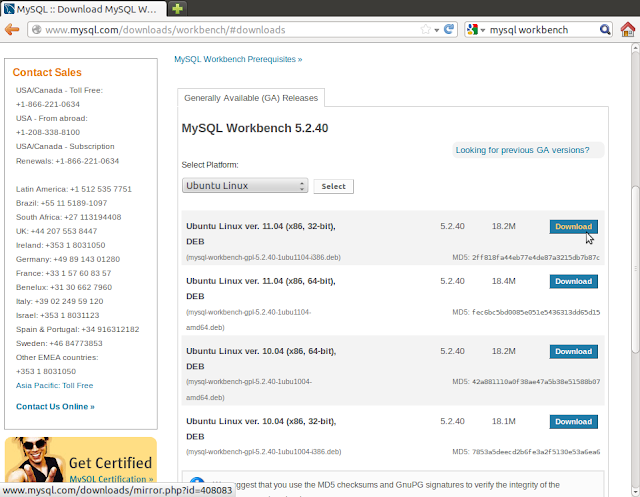
Task: Run search with the magnifier icon
Action: tap(605, 29)
